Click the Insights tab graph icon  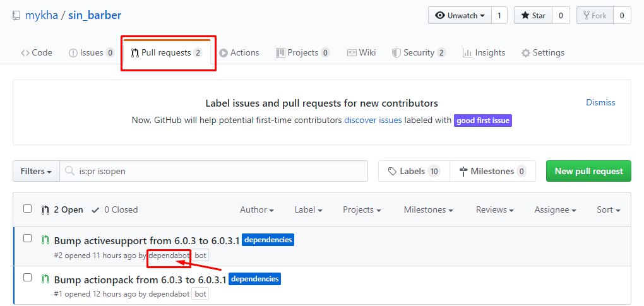[x=467, y=53]
